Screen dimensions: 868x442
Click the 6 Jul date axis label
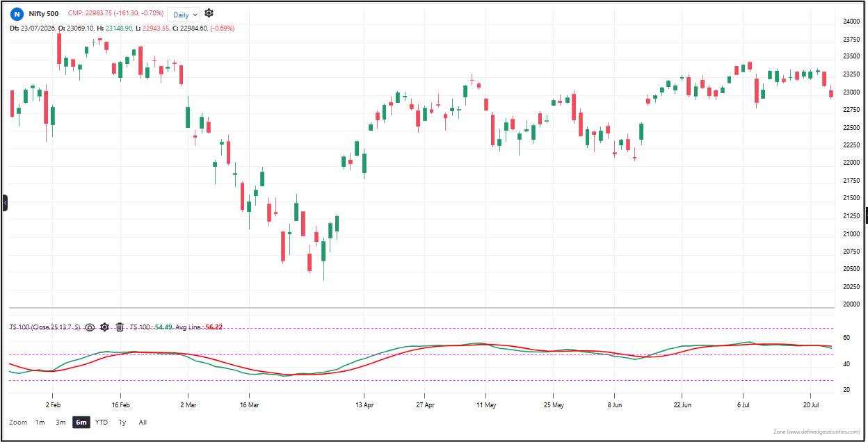tap(744, 404)
